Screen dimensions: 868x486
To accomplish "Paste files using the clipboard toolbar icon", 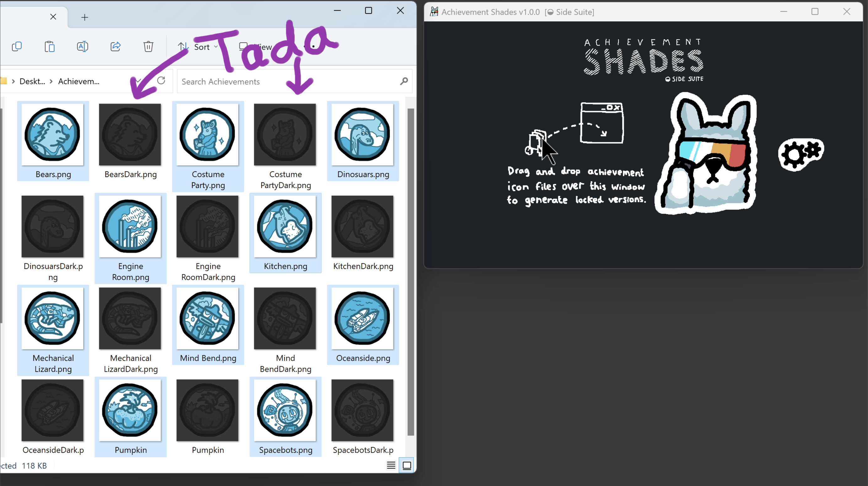I will tap(50, 46).
